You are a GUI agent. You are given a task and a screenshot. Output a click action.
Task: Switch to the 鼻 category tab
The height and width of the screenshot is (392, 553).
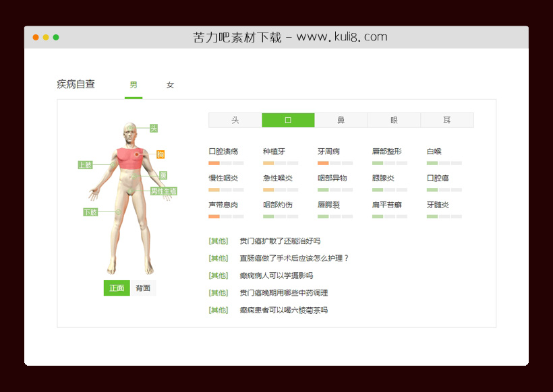pyautogui.click(x=341, y=120)
